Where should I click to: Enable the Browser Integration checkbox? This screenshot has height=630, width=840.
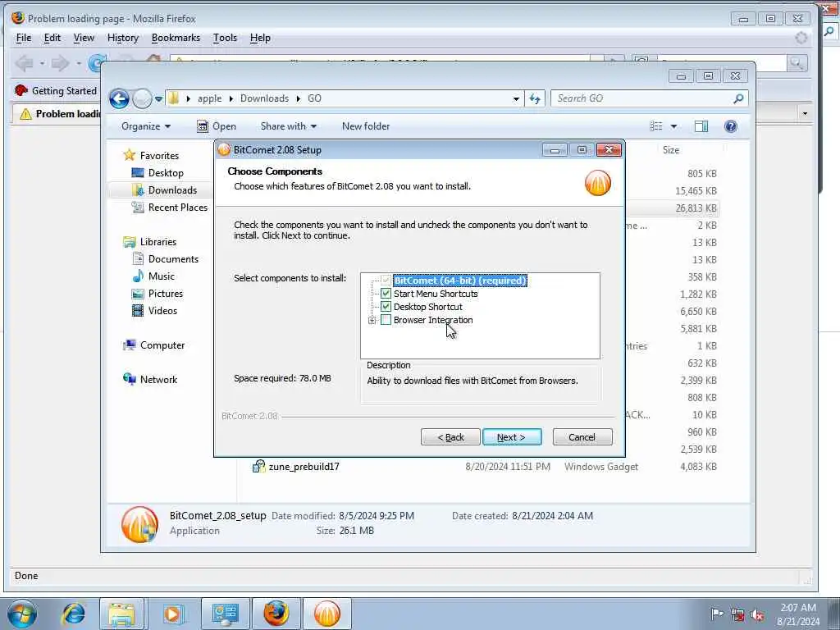point(386,321)
